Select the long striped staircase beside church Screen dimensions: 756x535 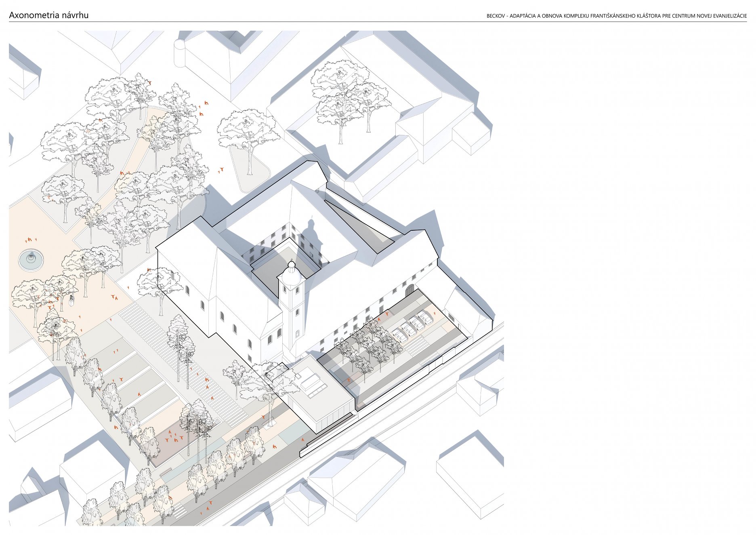tap(182, 360)
